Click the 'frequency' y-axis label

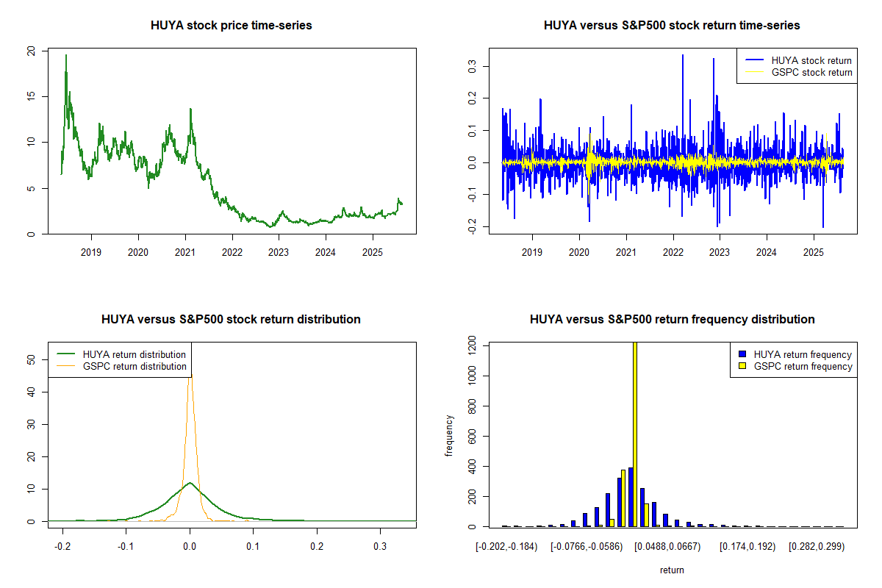[x=450, y=434]
